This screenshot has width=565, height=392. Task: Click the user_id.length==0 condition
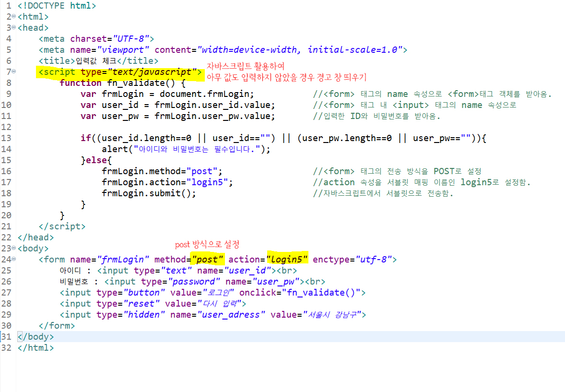146,138
